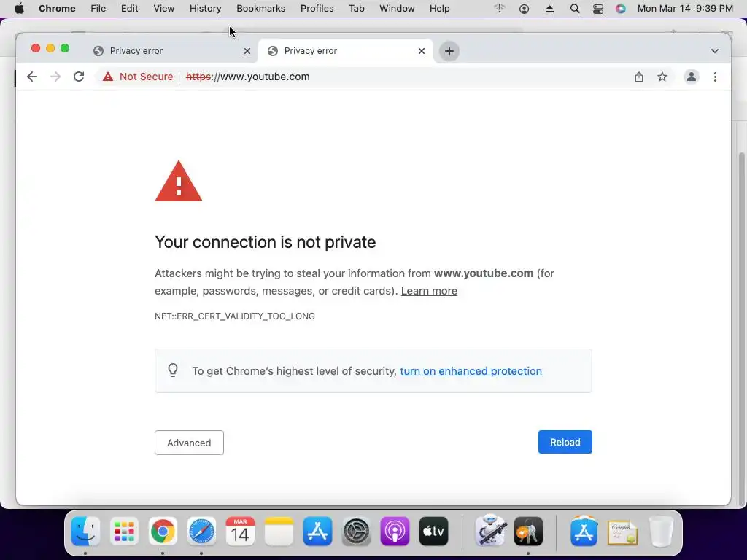Click the blue Reload button
747x560 pixels.
tap(565, 442)
